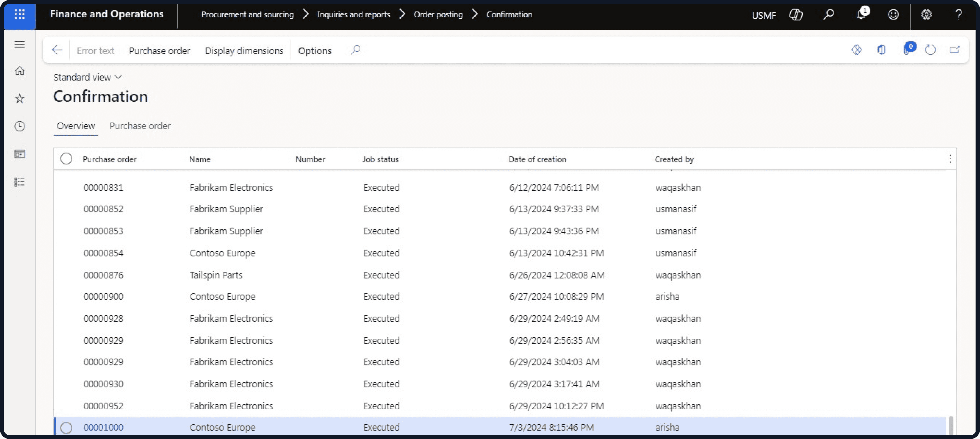Click date 6/13/2024 10:42:31 PM
This screenshot has width=980, height=439.
coord(556,253)
